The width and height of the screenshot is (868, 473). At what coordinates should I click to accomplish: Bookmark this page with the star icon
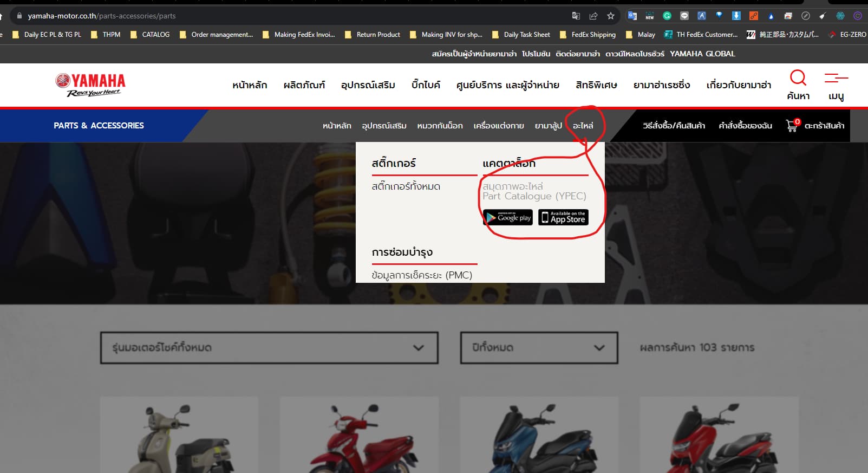click(x=611, y=16)
